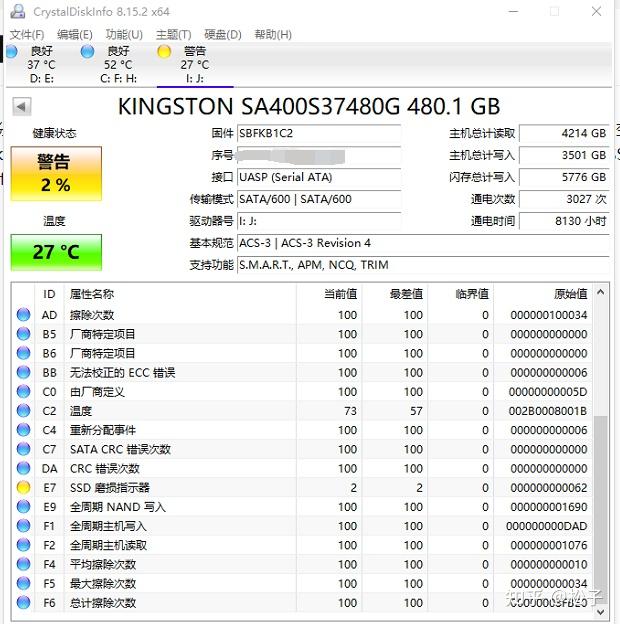Click status orb of BB 无法校正的 ECC 错误 row
Viewport: 620px width, 624px height.
[23, 372]
